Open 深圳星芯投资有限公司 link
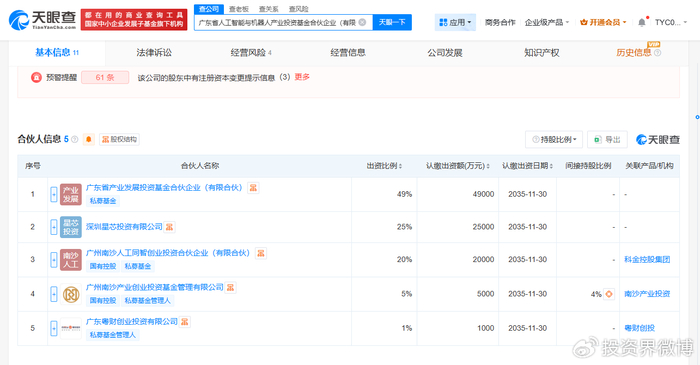 click(x=124, y=227)
